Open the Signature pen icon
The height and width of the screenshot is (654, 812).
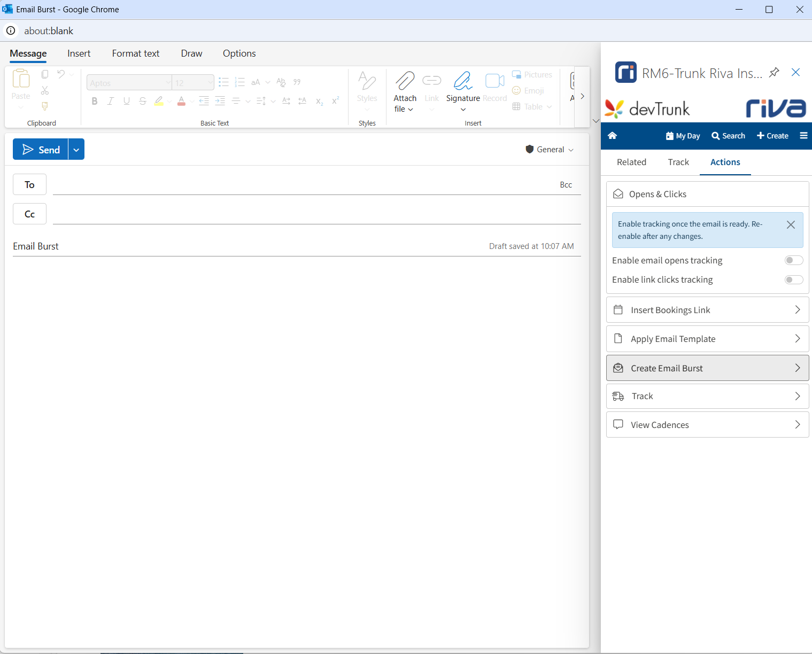(462, 81)
